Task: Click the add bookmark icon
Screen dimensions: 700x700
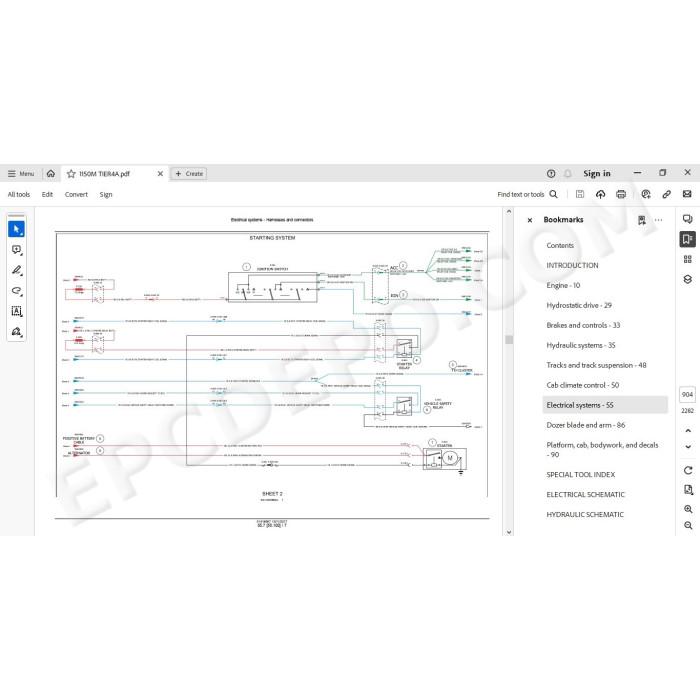Action: [x=642, y=220]
